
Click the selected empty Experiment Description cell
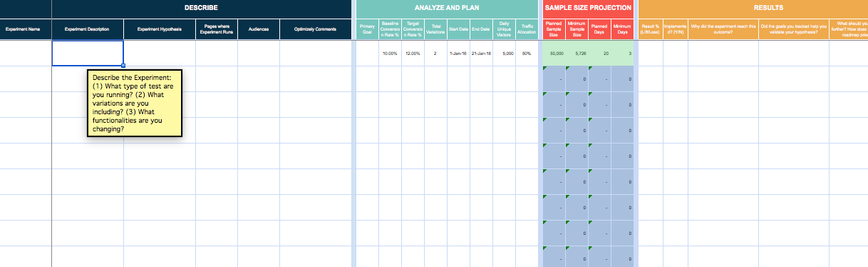[88, 54]
